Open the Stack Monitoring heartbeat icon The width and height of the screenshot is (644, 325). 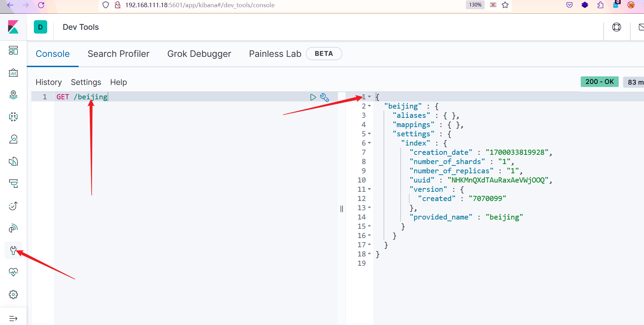click(13, 272)
